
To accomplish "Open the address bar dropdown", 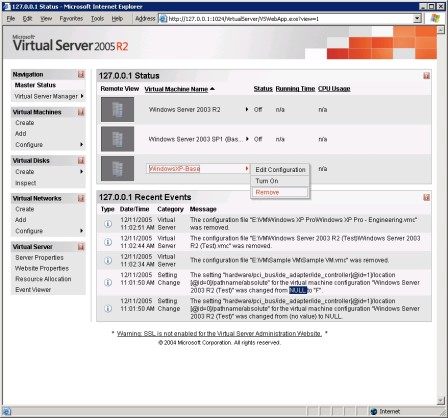I will pyautogui.click(x=417, y=19).
